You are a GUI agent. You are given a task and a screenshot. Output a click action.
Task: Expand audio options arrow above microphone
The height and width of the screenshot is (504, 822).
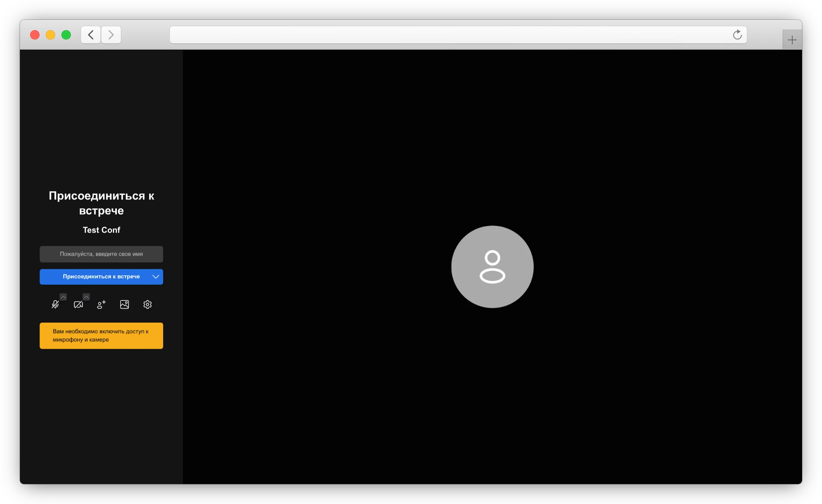[x=63, y=297]
